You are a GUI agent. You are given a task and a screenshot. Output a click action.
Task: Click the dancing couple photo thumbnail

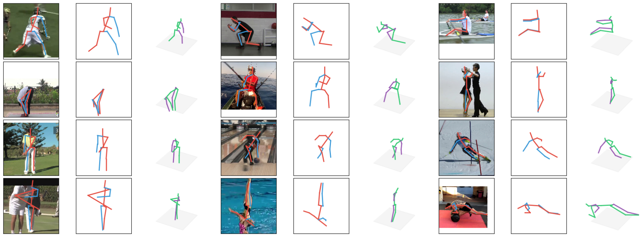coord(466,89)
